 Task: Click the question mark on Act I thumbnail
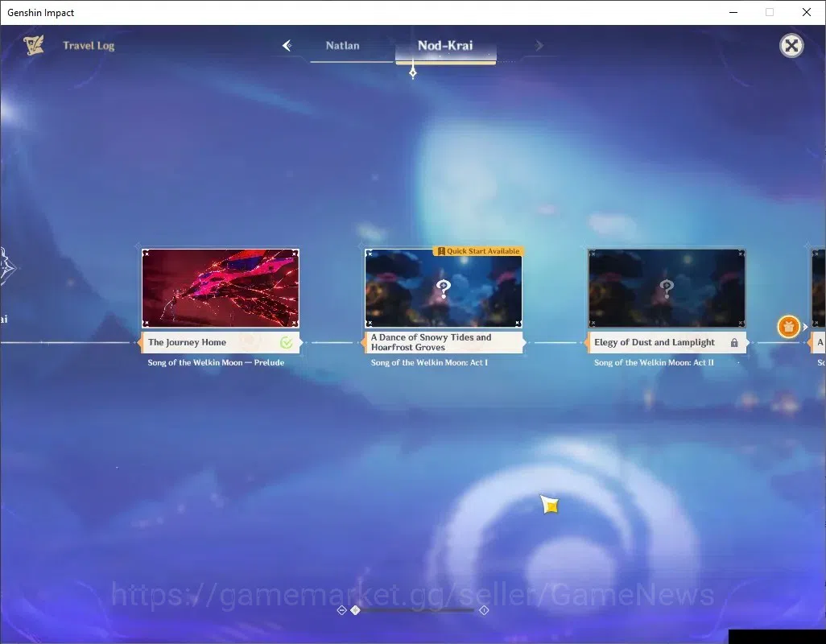coord(443,288)
